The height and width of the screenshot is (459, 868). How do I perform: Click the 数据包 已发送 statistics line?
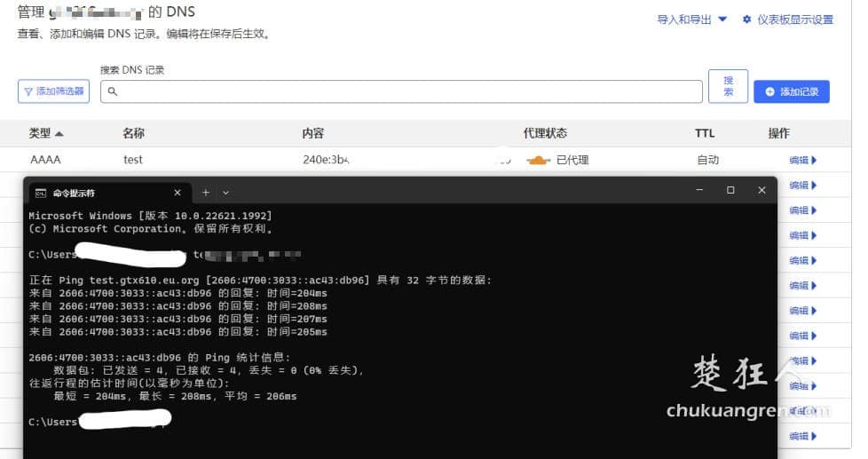209,370
